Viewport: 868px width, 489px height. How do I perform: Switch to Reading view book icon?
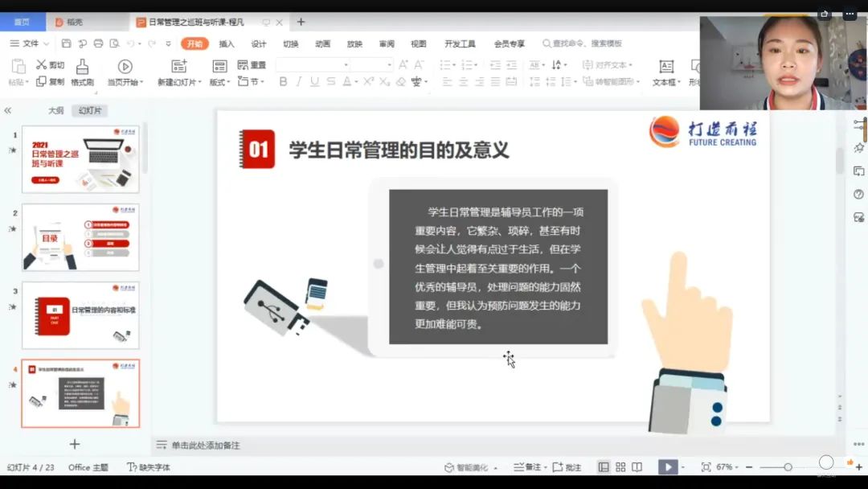(637, 467)
